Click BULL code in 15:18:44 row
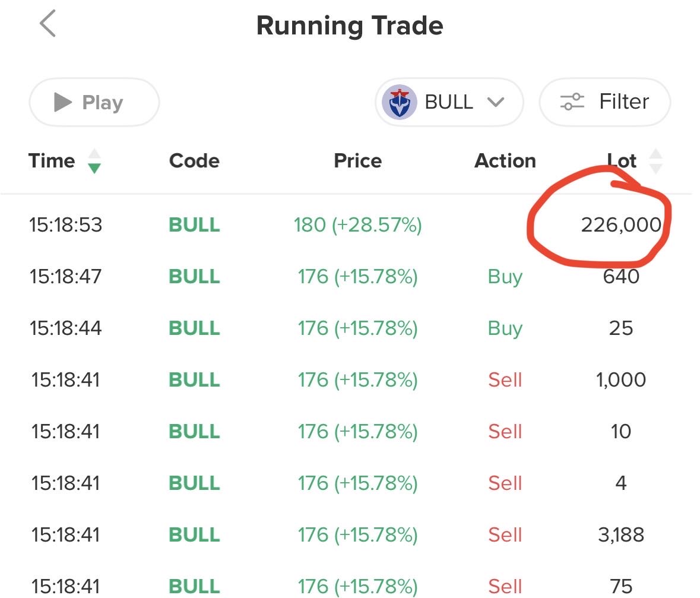Viewport: 700px width, 598px height. point(194,328)
